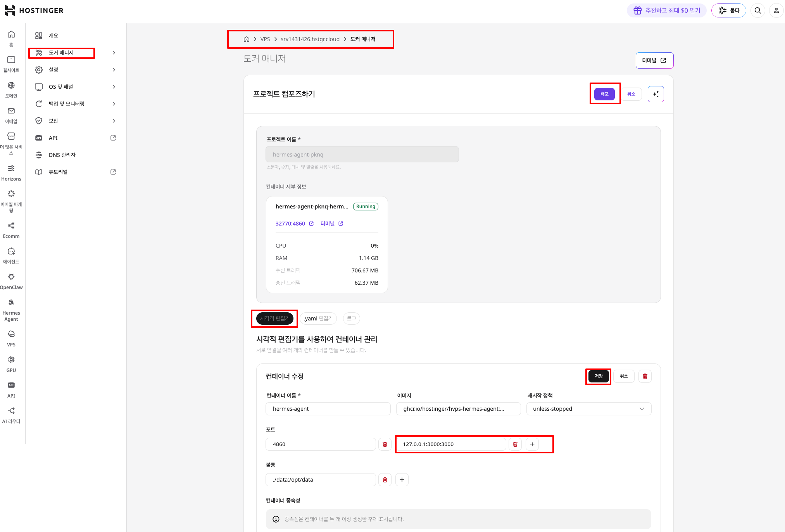
Task: Click srv1431426.hstgr.cloud in breadcrumb
Action: click(310, 39)
